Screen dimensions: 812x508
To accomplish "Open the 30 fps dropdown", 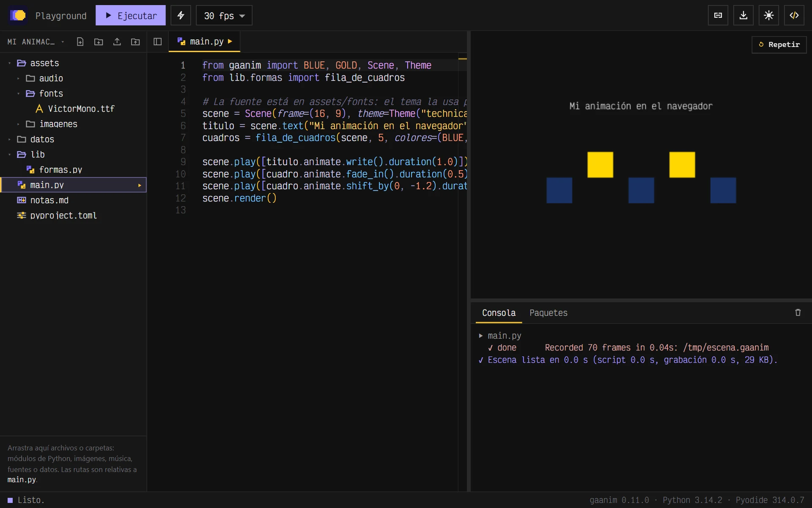I will [x=224, y=16].
